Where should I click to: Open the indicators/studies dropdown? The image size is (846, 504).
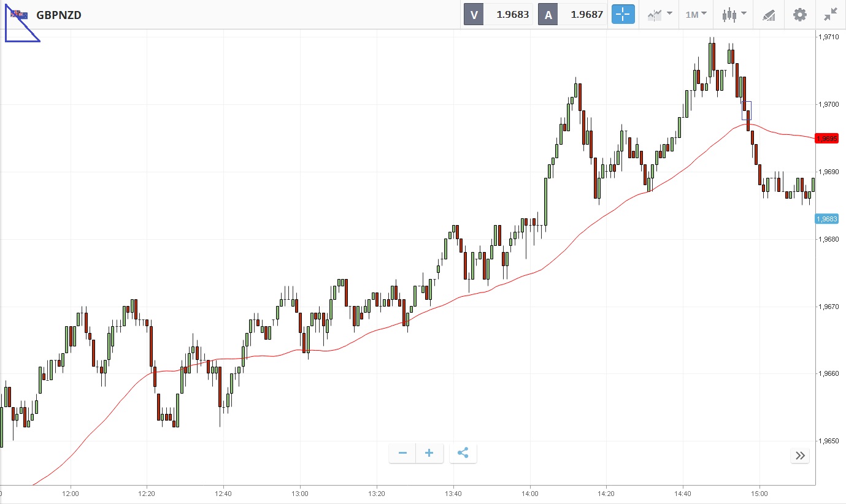click(659, 14)
